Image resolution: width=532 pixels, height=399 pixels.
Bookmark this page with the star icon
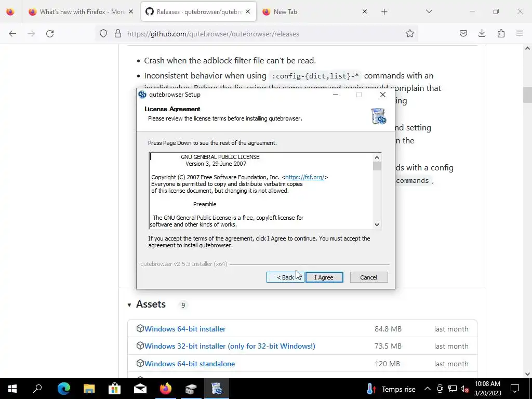(x=410, y=34)
